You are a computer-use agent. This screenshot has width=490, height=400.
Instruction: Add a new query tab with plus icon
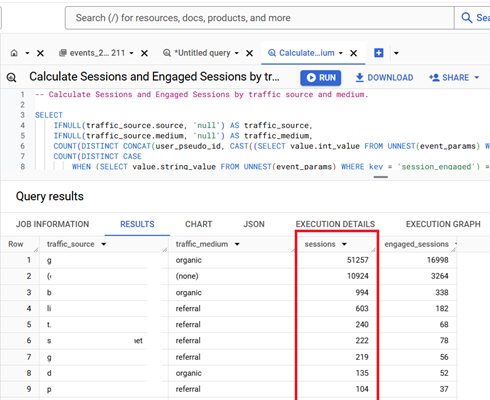point(379,53)
